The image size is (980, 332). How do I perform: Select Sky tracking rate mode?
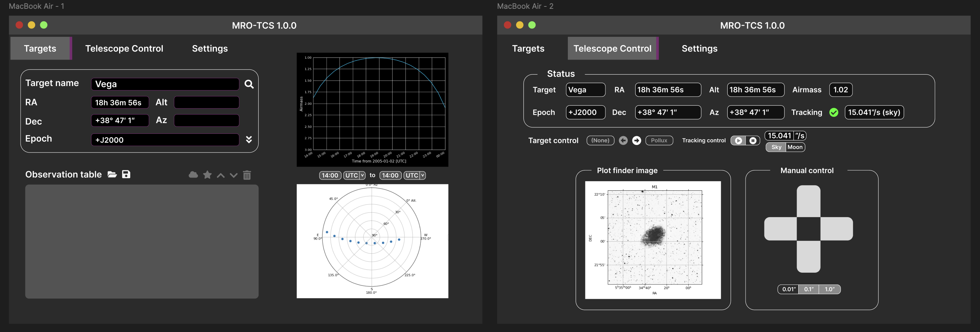[x=776, y=147]
